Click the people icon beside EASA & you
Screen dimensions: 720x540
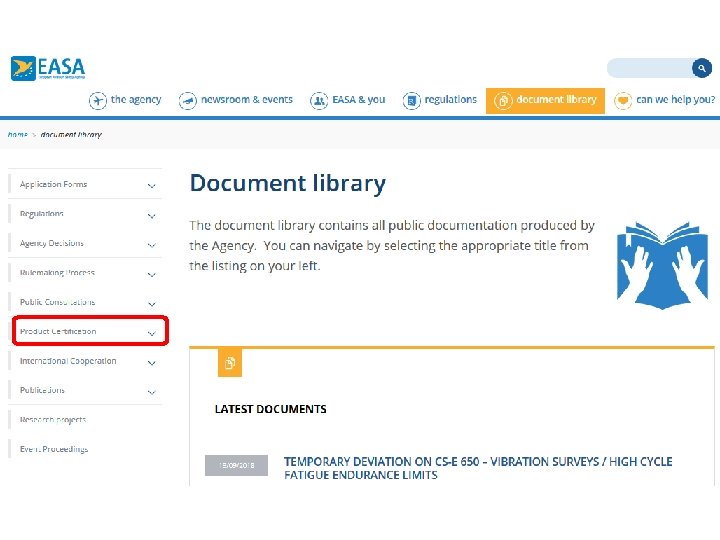319,100
